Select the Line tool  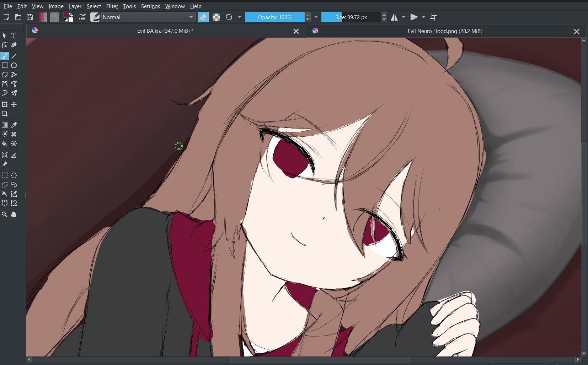pyautogui.click(x=14, y=56)
